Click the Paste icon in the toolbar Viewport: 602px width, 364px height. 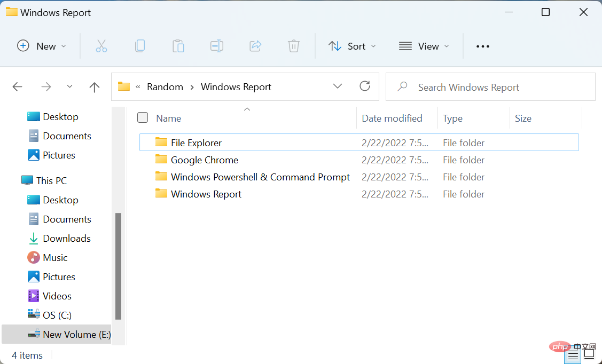(x=178, y=46)
